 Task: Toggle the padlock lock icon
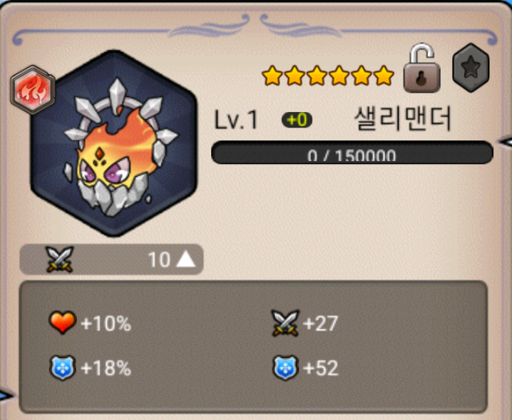pos(421,68)
